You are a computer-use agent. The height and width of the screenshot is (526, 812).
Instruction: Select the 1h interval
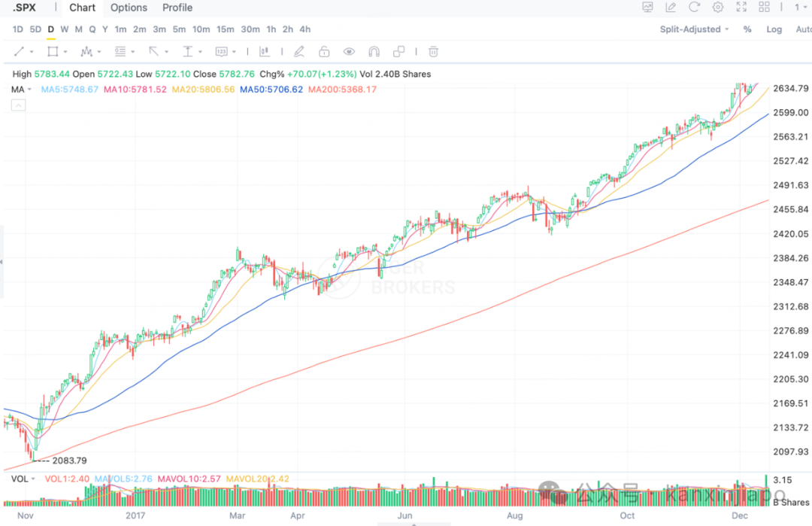271,29
